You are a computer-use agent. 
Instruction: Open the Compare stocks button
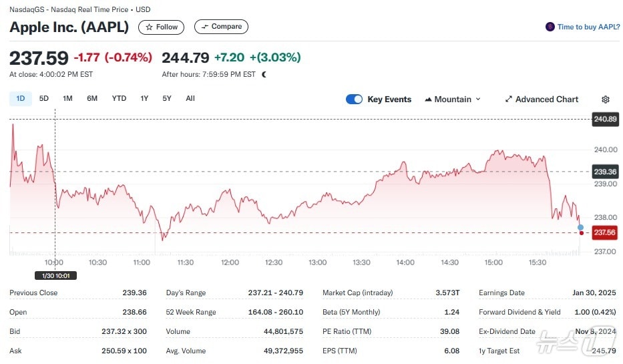221,27
